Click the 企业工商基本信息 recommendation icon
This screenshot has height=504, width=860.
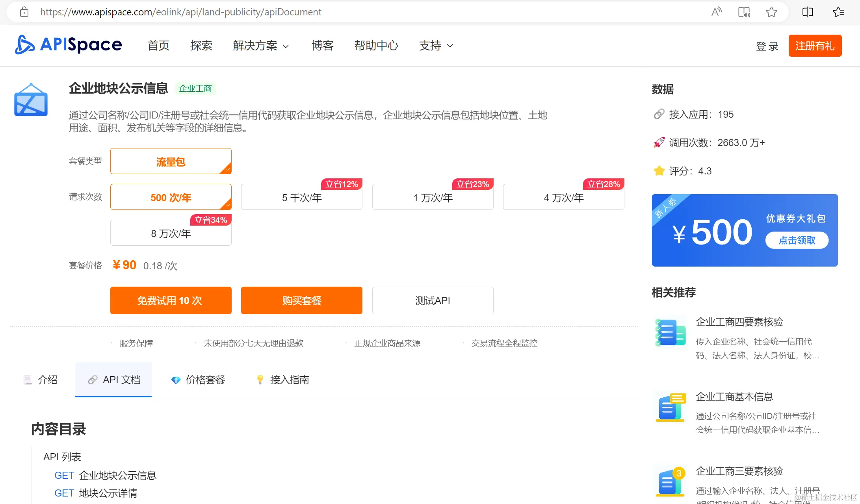point(671,407)
